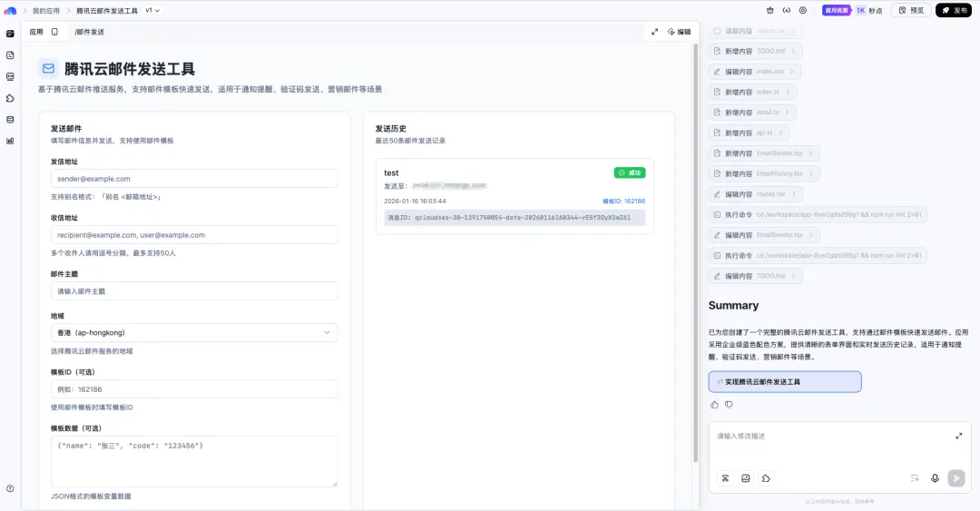Viewport: 980px width, 511px height.
Task: Click the 1K 秒点 credits indicator
Action: coord(868,11)
